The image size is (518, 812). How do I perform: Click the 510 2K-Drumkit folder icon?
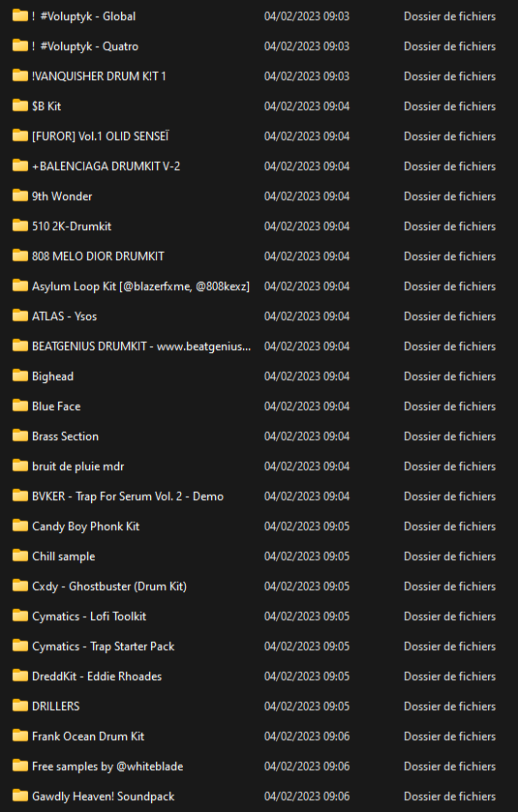[20, 226]
